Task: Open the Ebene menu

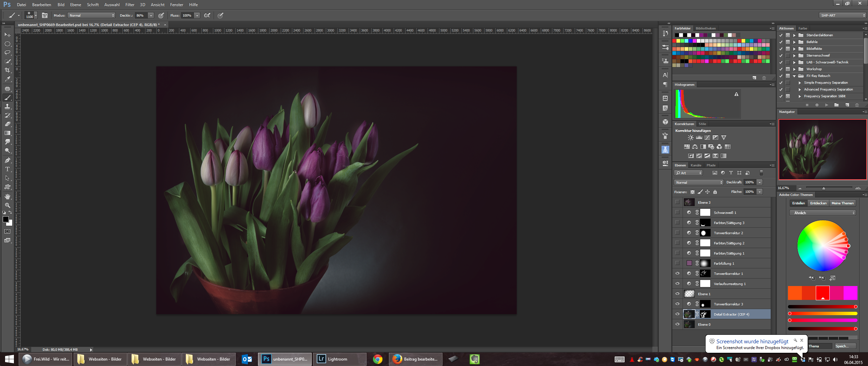Action: click(x=76, y=5)
